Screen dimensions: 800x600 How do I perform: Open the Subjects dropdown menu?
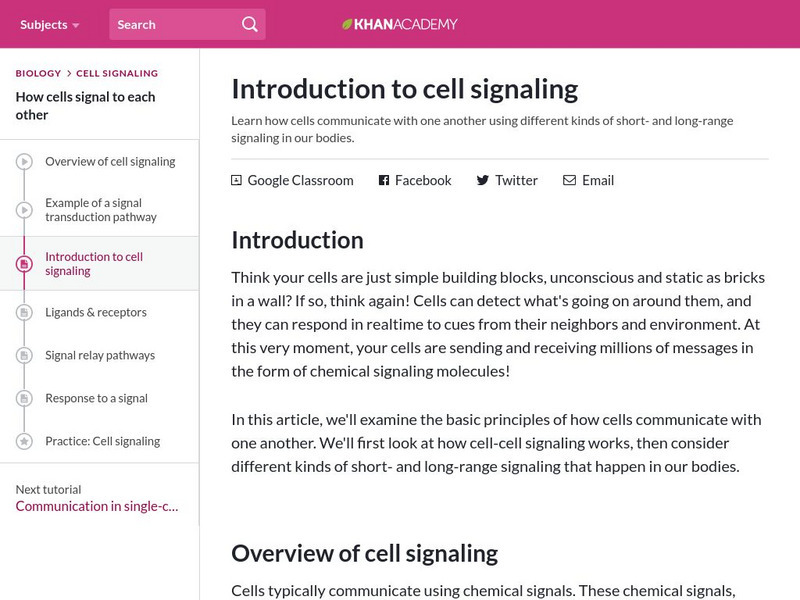pos(49,24)
